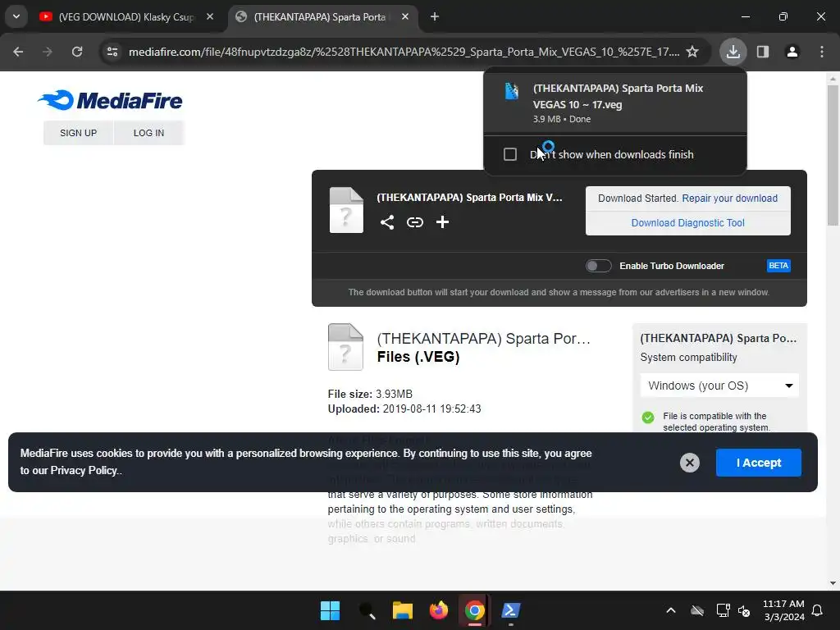Click the scrollbar down arrow
Screen dimensions: 840x630
(x=833, y=583)
